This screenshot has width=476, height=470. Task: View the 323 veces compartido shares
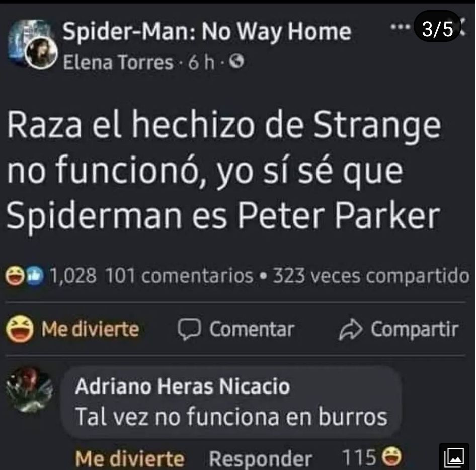pos(371,276)
